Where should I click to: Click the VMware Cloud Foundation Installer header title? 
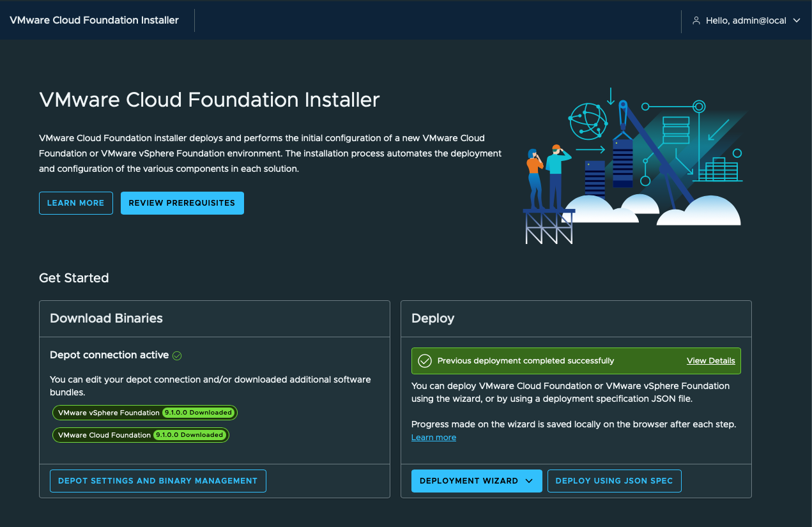tap(94, 20)
